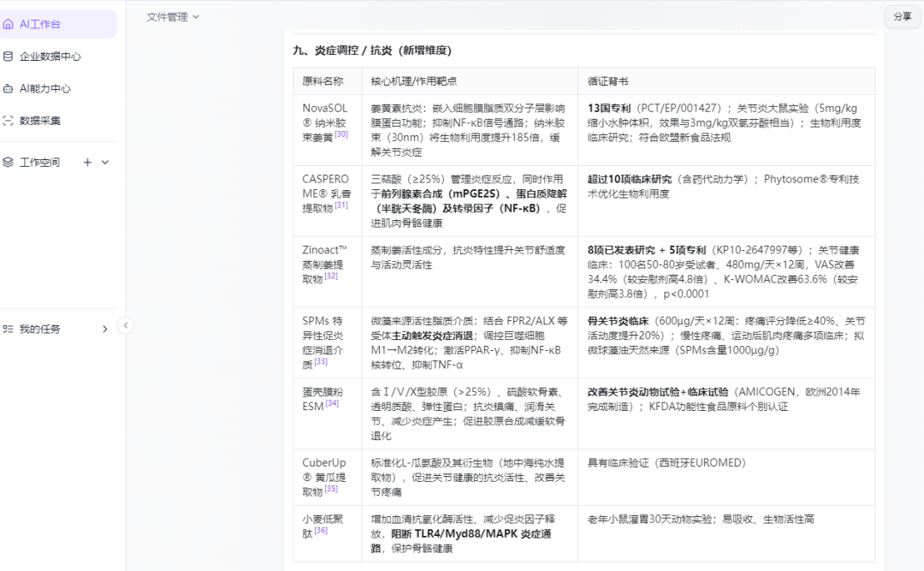Open AI工作台 in the sidebar

coord(58,24)
